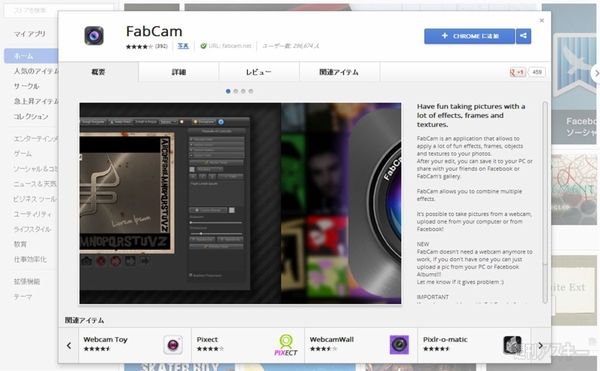
Task: Select the ライフスタイル category in sidebar
Action: coord(33,229)
